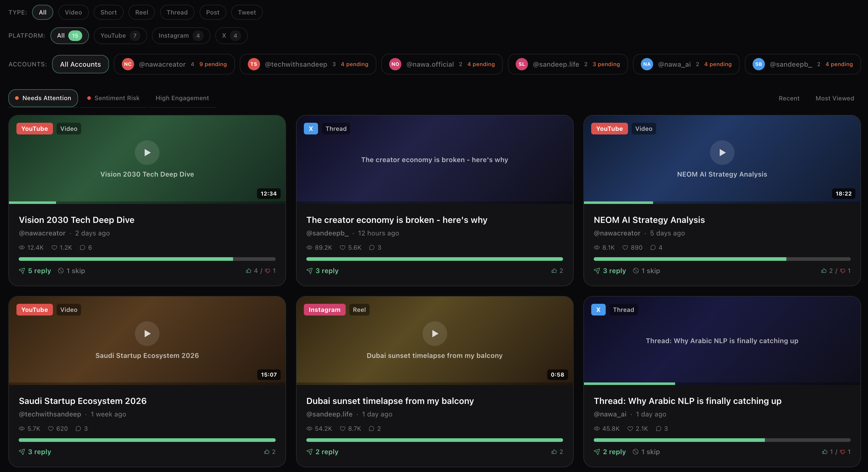Open 2 reply on Arabic NLP thread
Screen dimensions: 868x472
click(610, 452)
